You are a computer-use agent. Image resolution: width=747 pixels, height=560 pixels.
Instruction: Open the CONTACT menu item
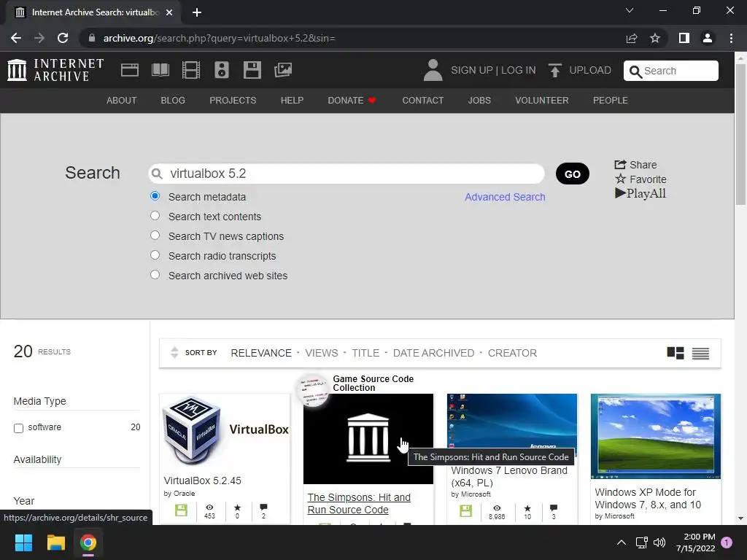pyautogui.click(x=422, y=101)
